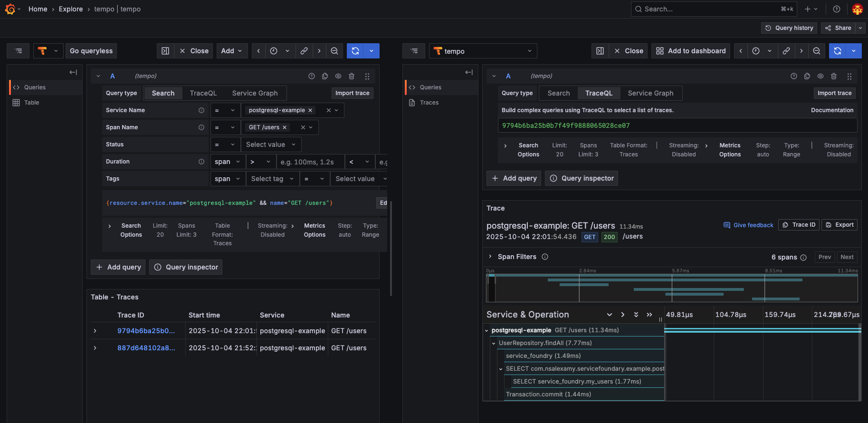The image size is (868, 423).
Task: Run query refresh button in right pane
Action: 838,51
